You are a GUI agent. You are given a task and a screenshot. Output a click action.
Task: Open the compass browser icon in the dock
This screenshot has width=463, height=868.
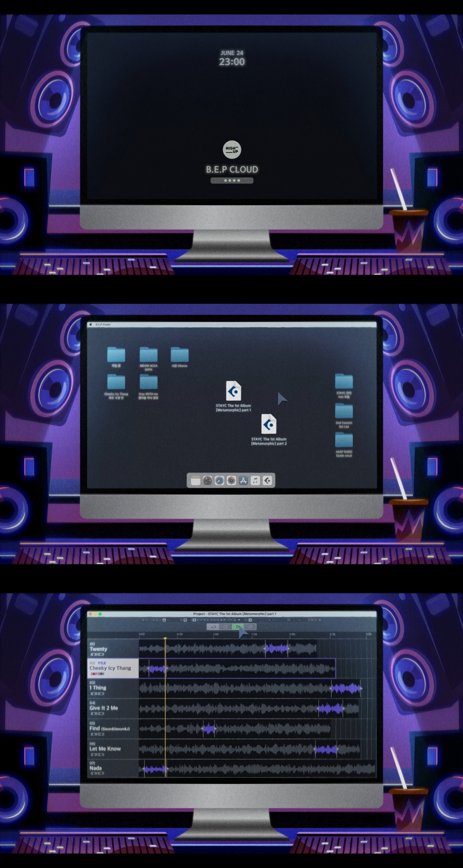tap(220, 480)
